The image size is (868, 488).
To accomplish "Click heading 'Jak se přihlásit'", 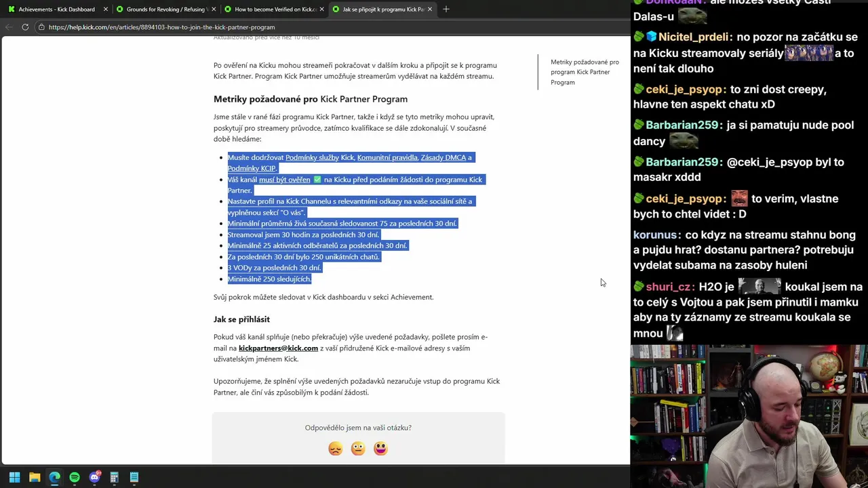I will click(x=241, y=319).
